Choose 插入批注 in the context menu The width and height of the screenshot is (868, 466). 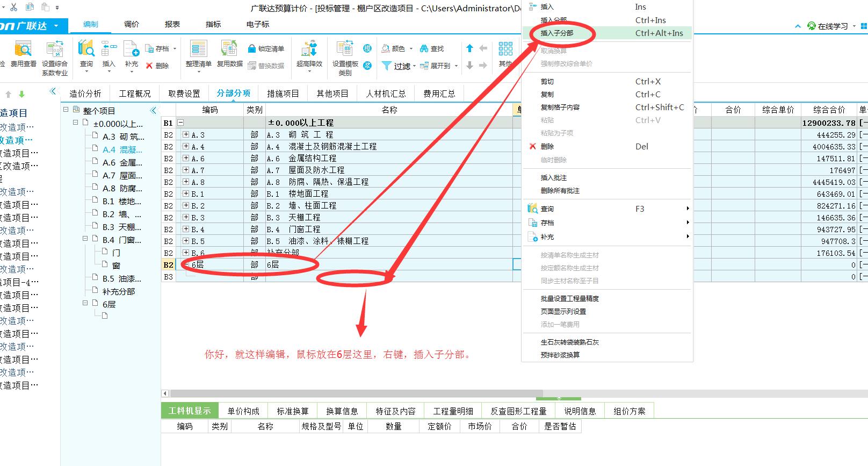tap(607, 178)
